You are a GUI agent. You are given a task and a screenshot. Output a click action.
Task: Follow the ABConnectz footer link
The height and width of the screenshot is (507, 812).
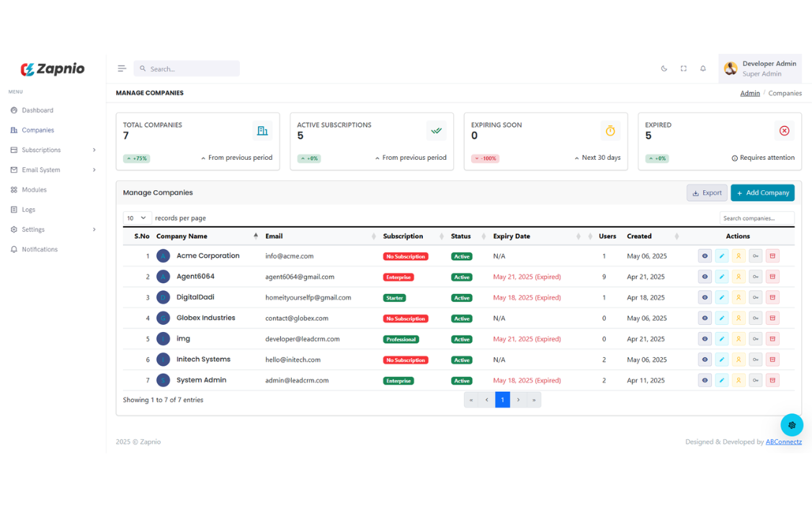783,442
